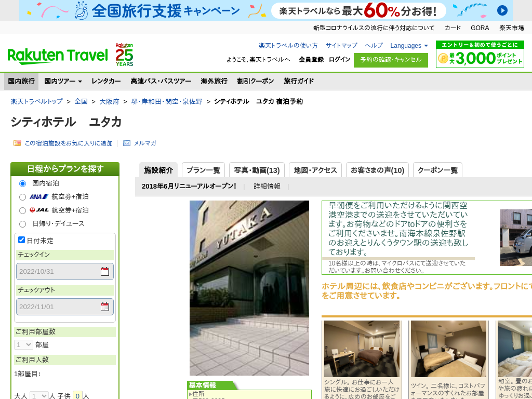Click the Japanese-style room photo thumbnail
The image size is (532, 399).
click(515, 349)
